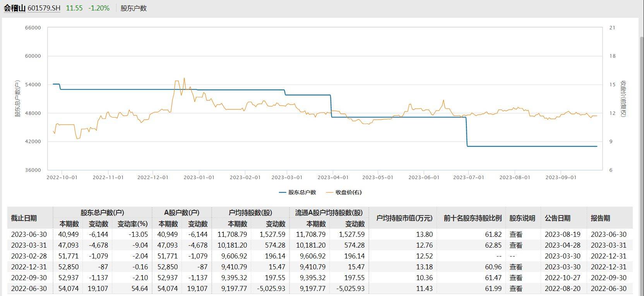Screen dimensions: 644x296
Task: Click the 报告期 column header
Action: pyautogui.click(x=600, y=218)
